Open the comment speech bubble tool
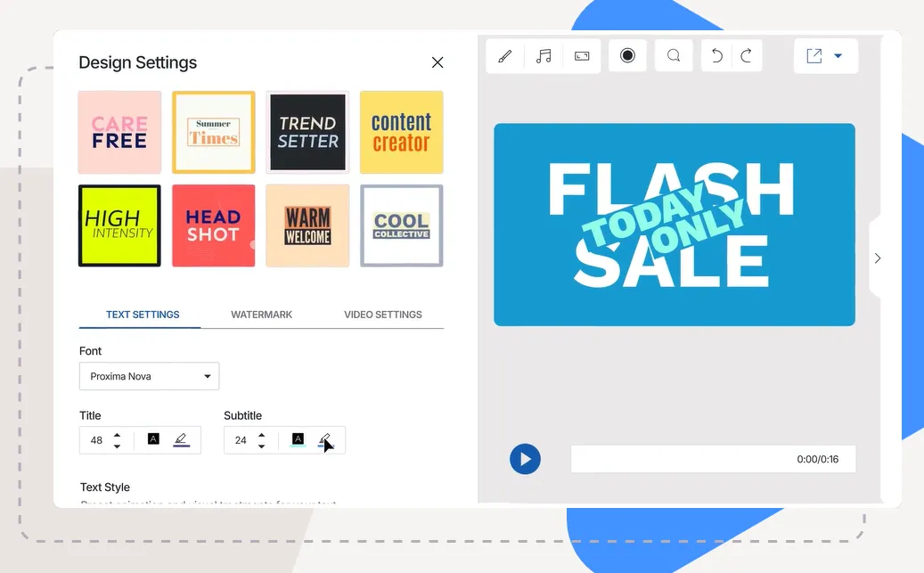The height and width of the screenshot is (573, 924). [674, 56]
